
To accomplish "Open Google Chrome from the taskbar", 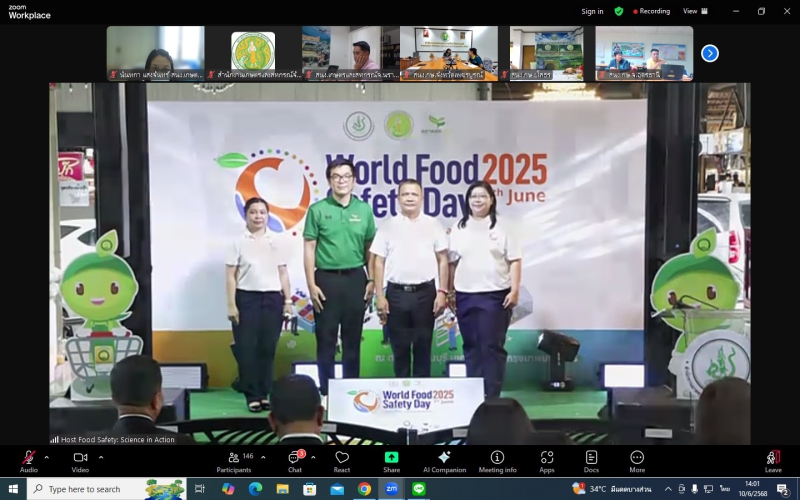I will click(364, 489).
